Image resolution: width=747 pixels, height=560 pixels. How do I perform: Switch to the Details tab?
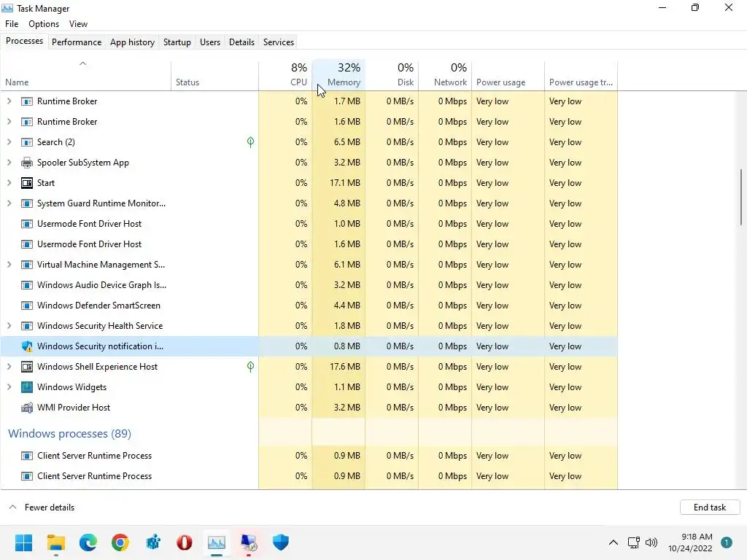[x=241, y=42]
